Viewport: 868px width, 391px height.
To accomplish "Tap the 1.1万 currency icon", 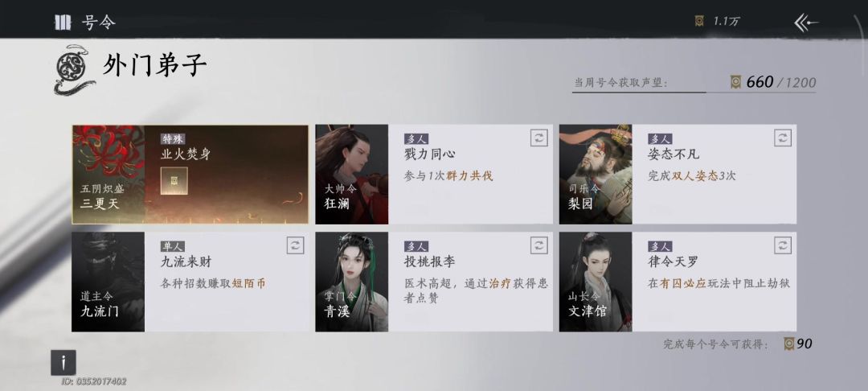I will tap(700, 22).
